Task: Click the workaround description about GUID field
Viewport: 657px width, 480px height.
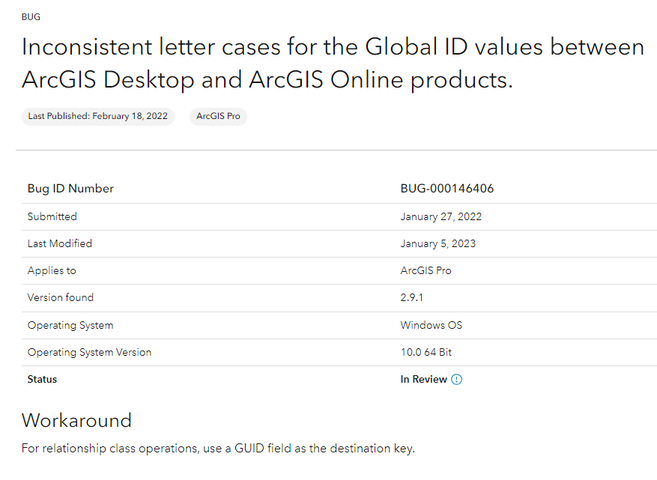Action: coord(218,448)
